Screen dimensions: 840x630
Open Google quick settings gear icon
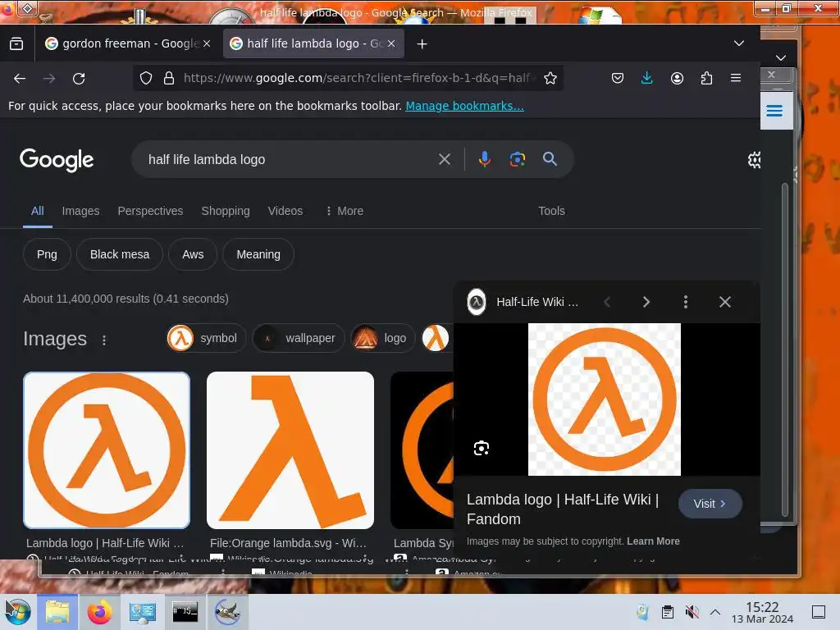[754, 160]
